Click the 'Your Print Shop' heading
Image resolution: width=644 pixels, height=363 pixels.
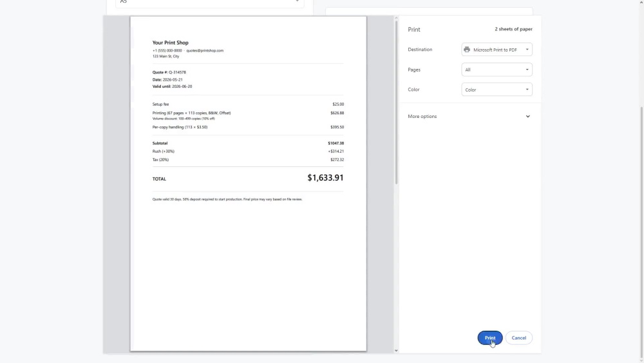[170, 43]
